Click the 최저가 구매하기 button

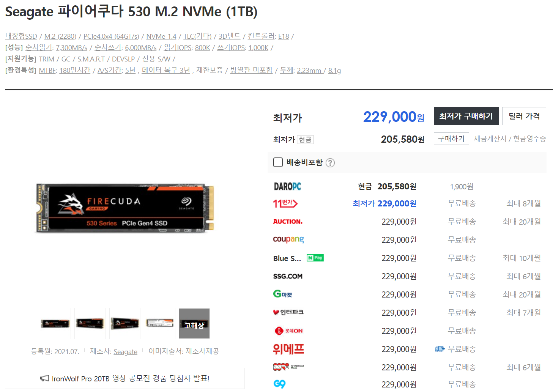tap(466, 116)
